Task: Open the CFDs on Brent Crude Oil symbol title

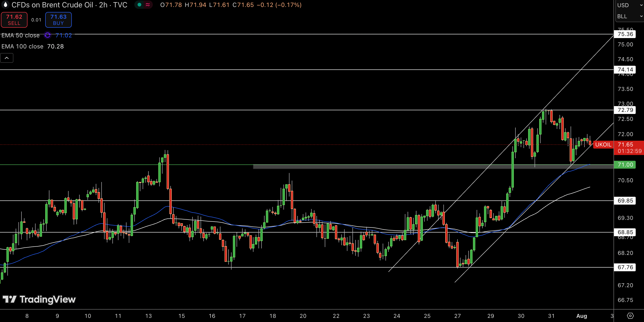Action: coord(69,5)
